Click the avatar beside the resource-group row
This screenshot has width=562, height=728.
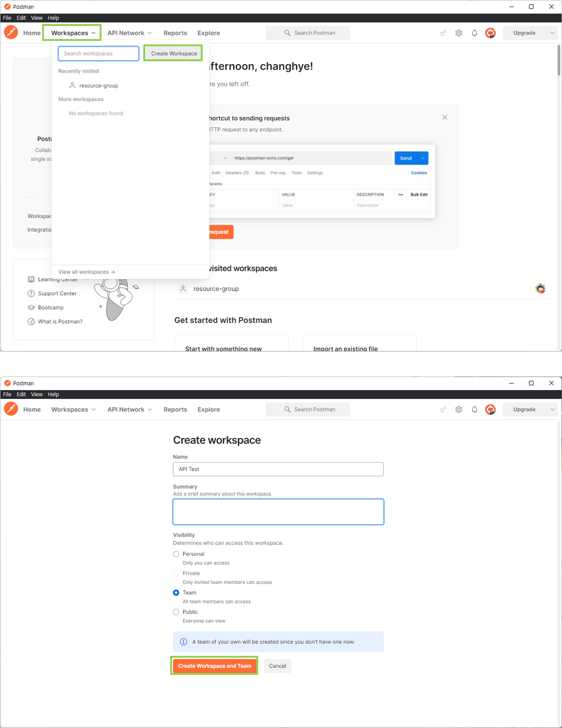coord(540,288)
